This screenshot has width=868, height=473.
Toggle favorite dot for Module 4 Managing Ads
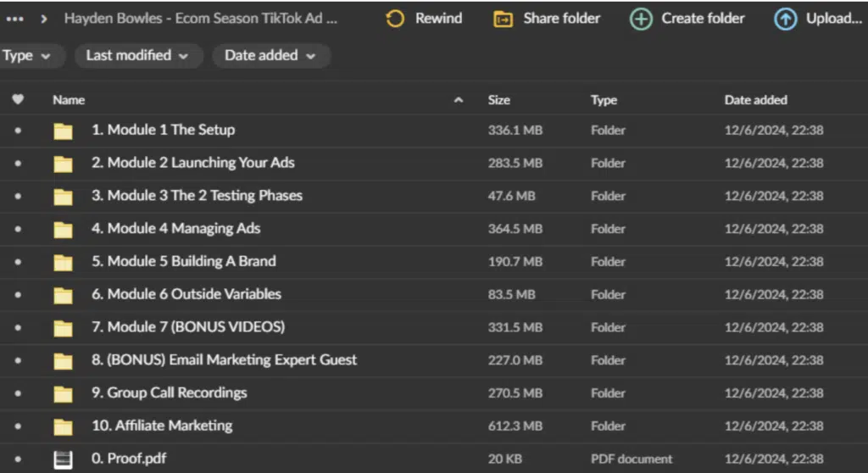18,229
